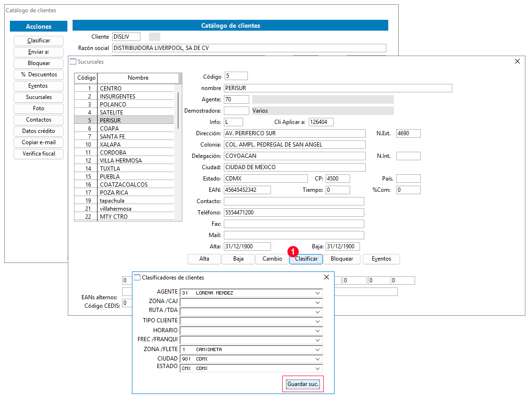Click the Nombre column header
The height and width of the screenshot is (402, 532).
tap(138, 78)
